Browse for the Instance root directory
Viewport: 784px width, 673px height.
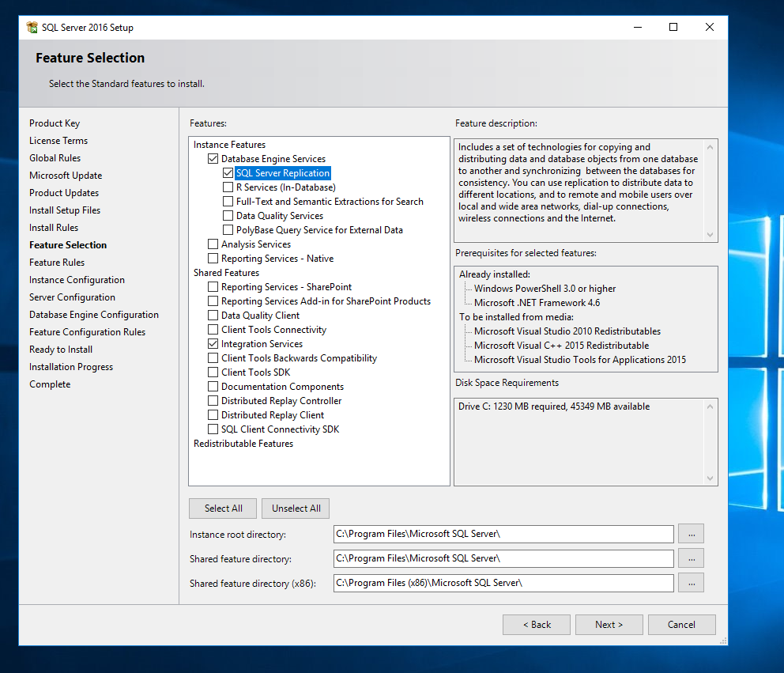691,533
